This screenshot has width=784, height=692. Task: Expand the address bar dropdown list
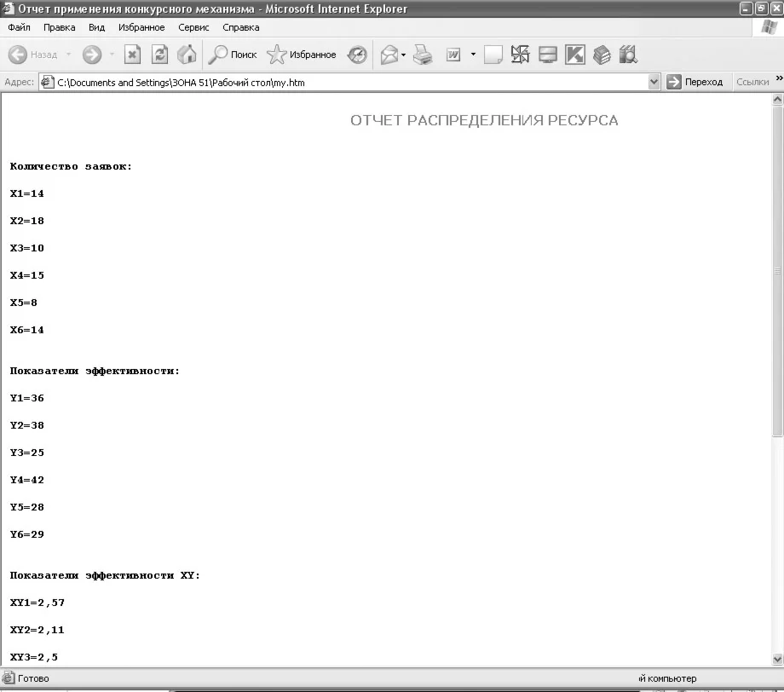tap(654, 82)
